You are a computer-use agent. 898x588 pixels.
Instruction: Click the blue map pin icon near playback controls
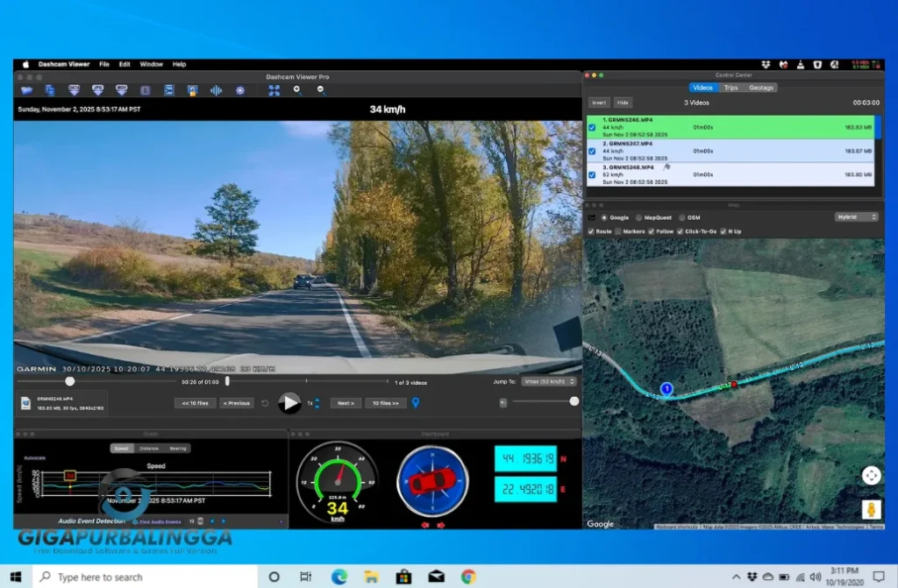pyautogui.click(x=416, y=402)
